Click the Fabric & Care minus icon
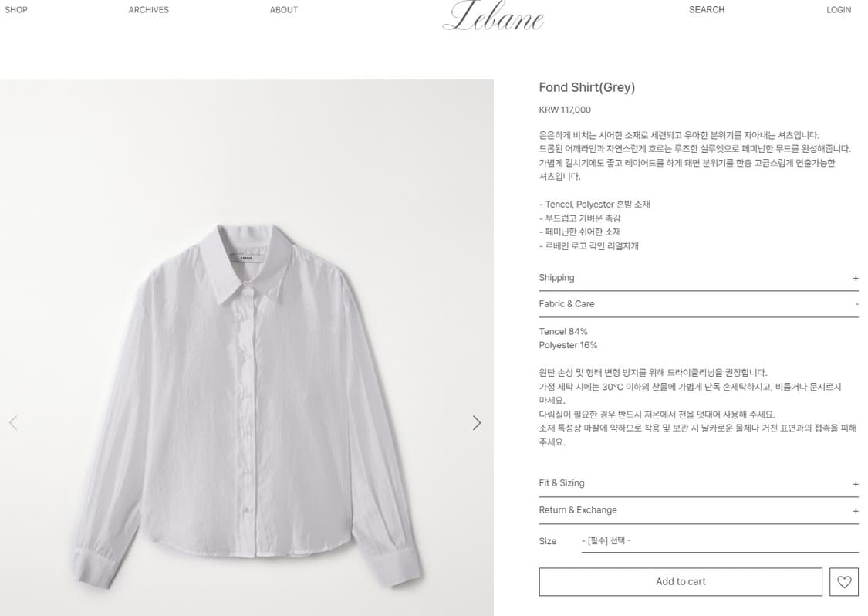This screenshot has height=616, width=868. point(856,304)
